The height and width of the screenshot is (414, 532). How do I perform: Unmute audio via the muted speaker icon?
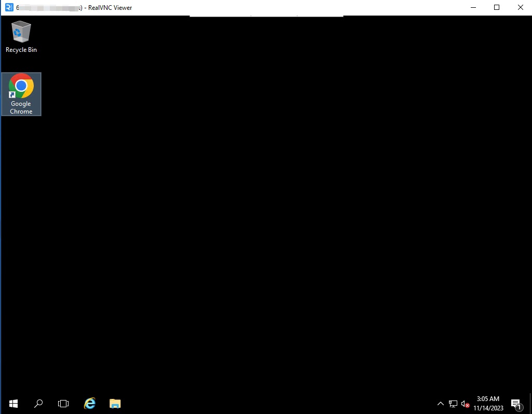pos(466,404)
